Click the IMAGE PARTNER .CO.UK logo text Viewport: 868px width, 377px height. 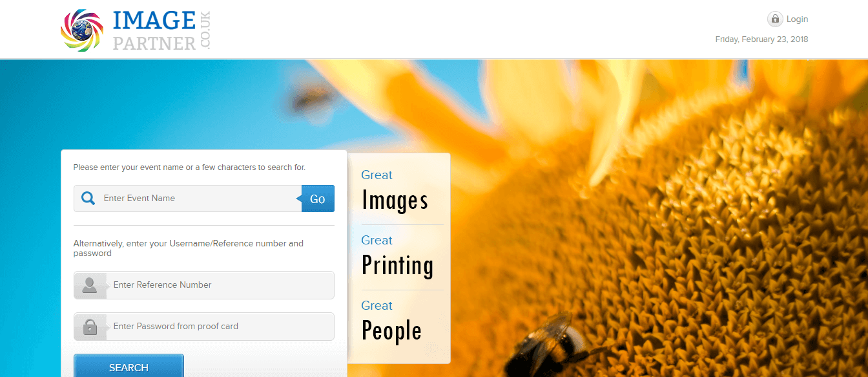point(161,30)
